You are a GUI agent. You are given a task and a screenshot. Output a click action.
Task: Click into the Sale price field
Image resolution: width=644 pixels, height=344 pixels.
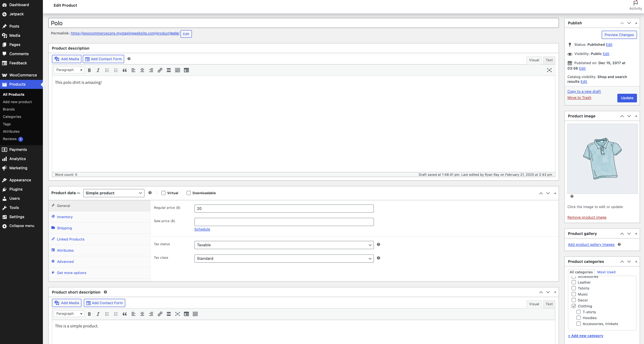coord(284,222)
